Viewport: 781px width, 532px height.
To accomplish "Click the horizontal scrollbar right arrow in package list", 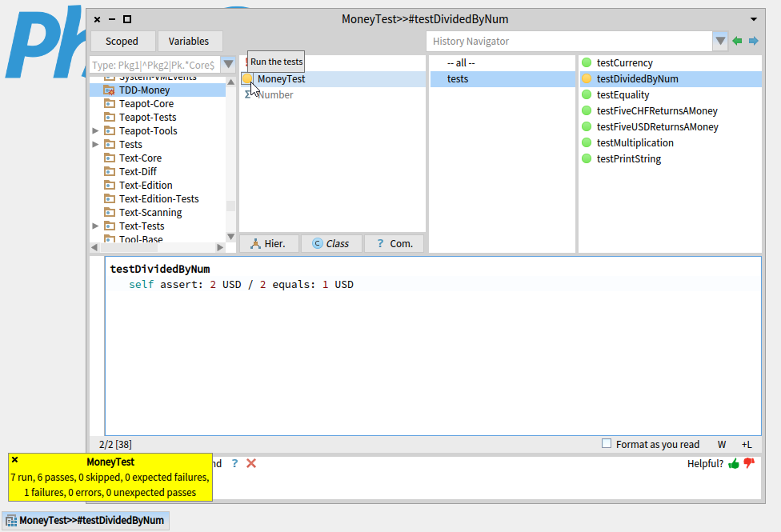I will coord(220,247).
